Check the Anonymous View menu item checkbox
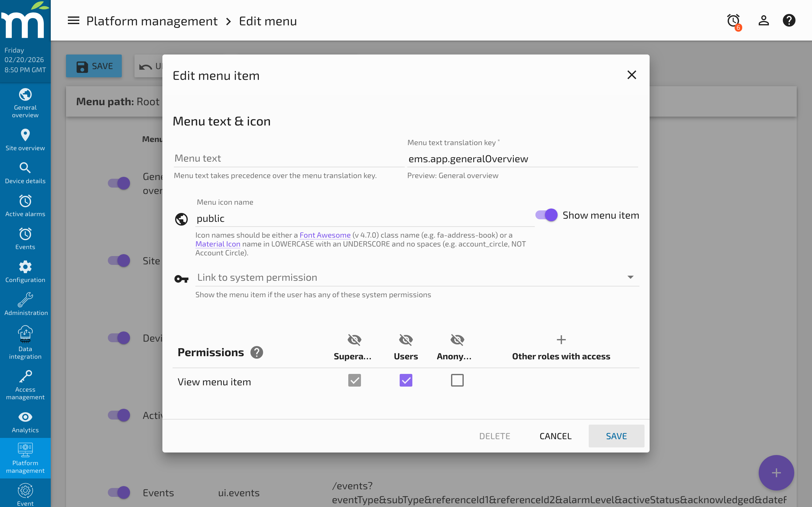This screenshot has height=507, width=812. (457, 380)
